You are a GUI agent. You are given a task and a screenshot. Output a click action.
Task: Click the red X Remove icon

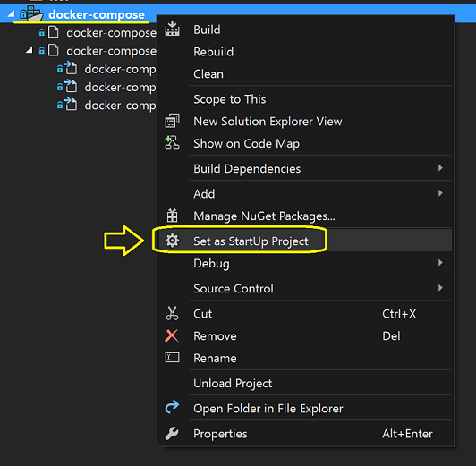[x=172, y=335]
